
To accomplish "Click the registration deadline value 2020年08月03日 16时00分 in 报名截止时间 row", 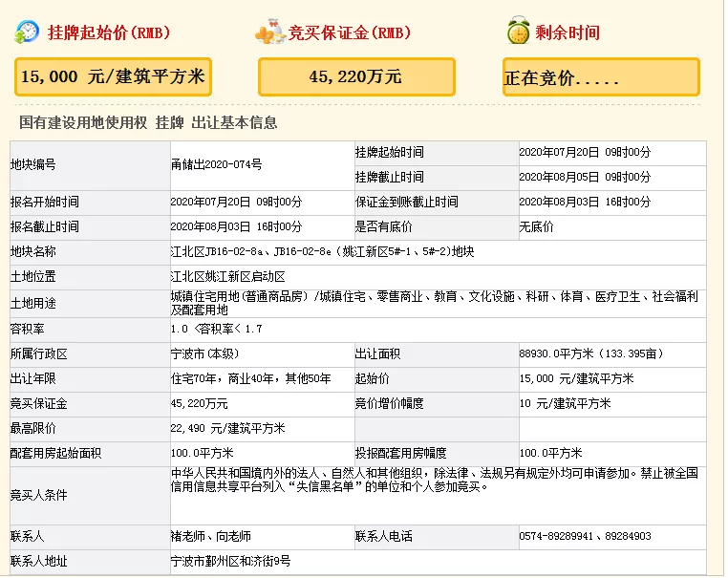I will (x=236, y=227).
